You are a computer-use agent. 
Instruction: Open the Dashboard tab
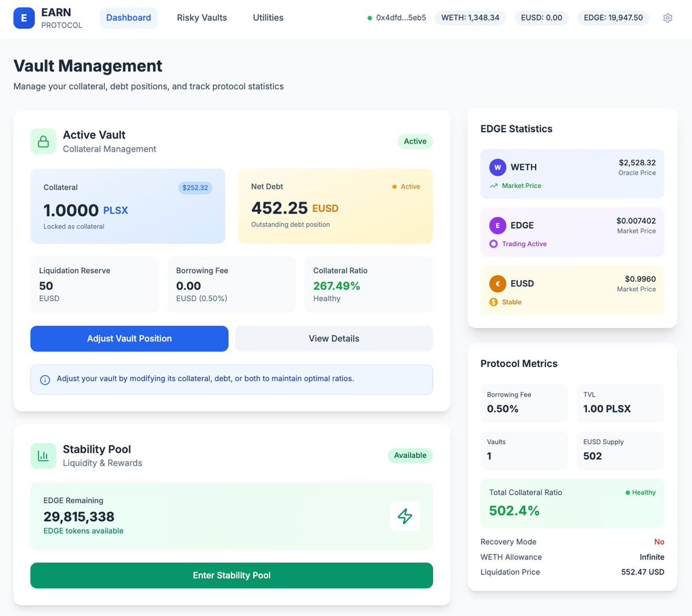pyautogui.click(x=129, y=18)
